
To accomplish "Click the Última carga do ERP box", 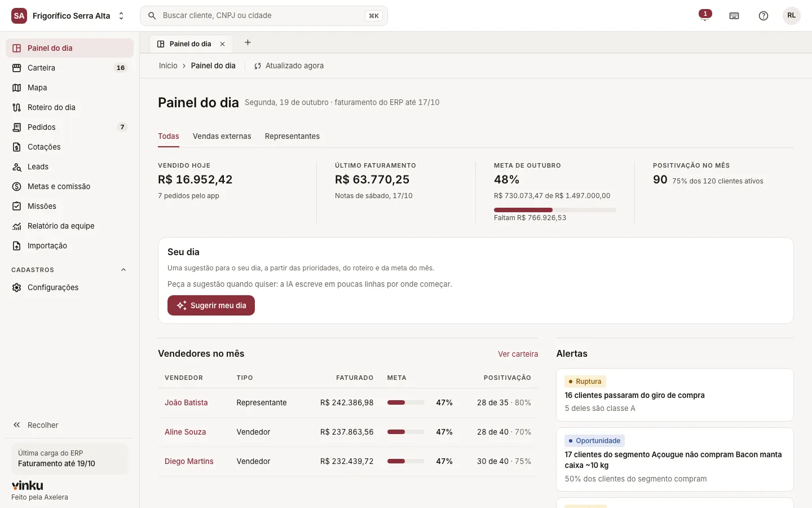I will [69, 458].
